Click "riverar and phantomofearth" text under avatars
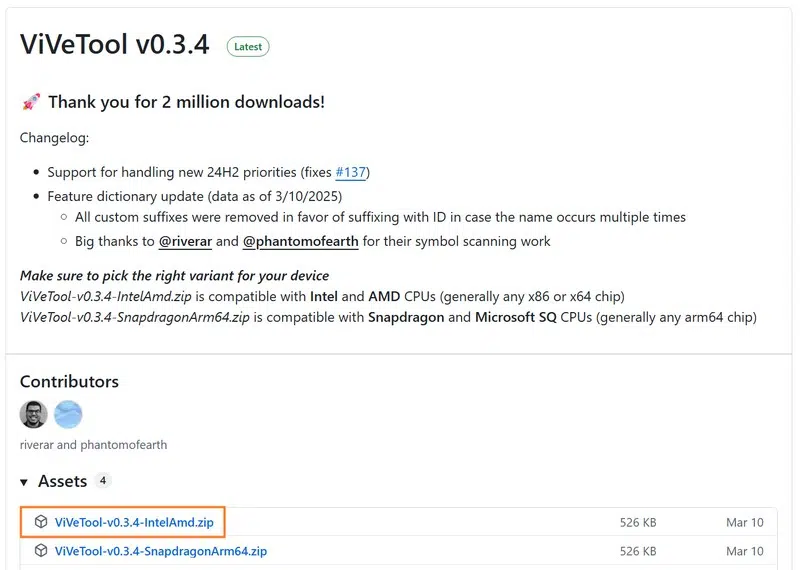Screen dimensions: 800x570 point(94,444)
